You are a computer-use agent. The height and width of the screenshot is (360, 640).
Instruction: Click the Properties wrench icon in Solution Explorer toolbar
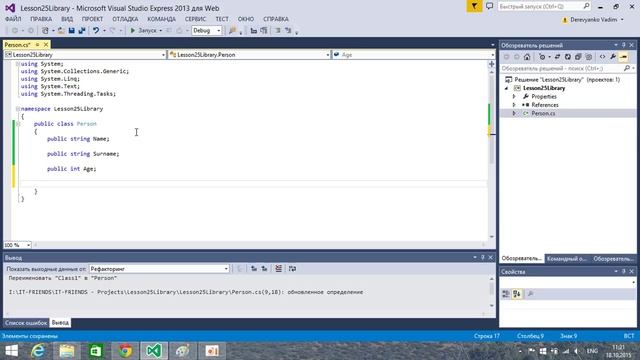[613, 57]
